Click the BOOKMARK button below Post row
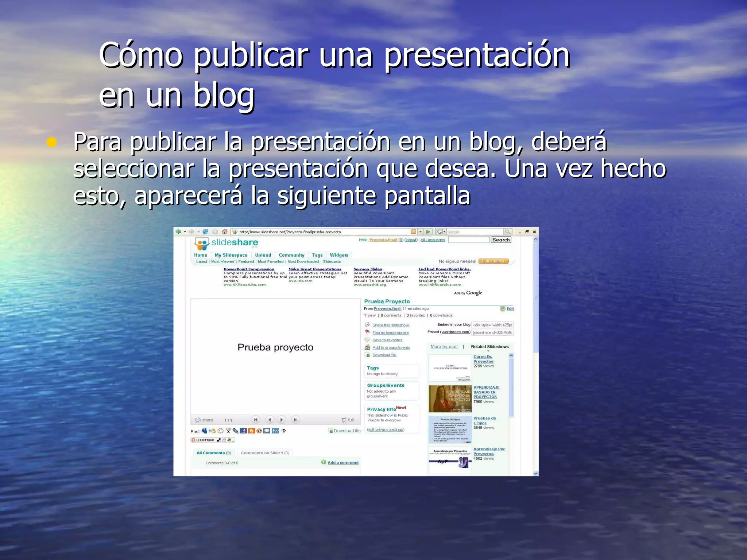The width and height of the screenshot is (747, 560). coord(213,440)
